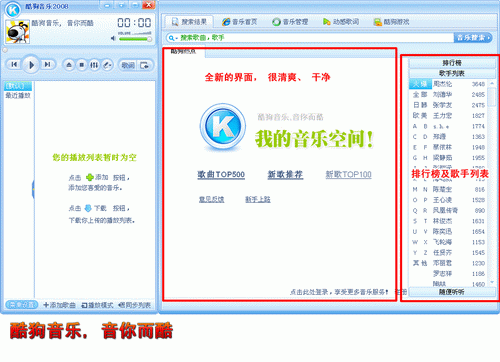
Task: Expand the 歌手列表 panel header
Action: [452, 73]
